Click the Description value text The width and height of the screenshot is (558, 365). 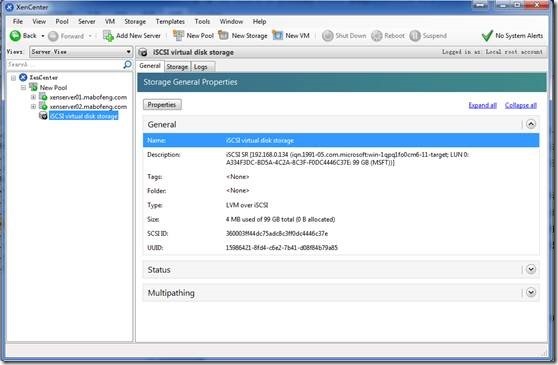pos(347,159)
